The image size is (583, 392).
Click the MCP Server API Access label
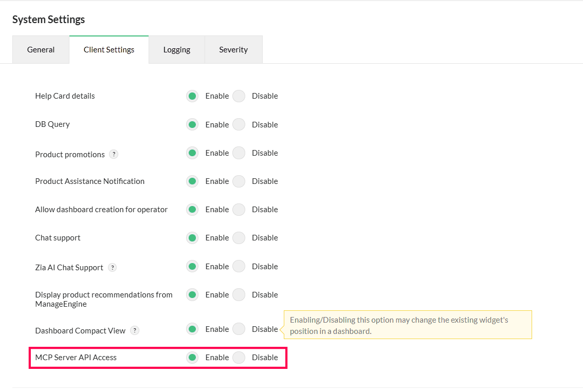76,358
